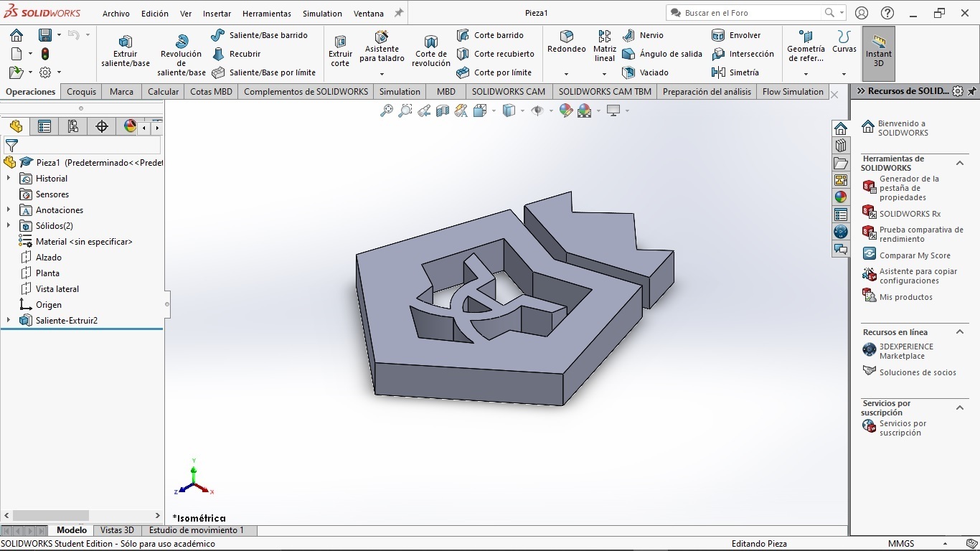The height and width of the screenshot is (551, 980).
Task: Collapse Herramientas de SOLIDWORKS section
Action: coord(960,163)
